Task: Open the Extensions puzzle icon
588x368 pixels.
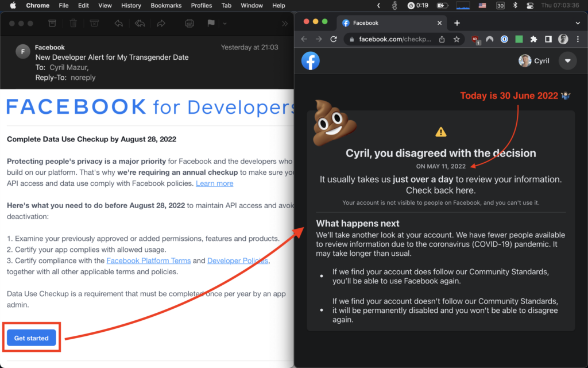Action: tap(533, 39)
